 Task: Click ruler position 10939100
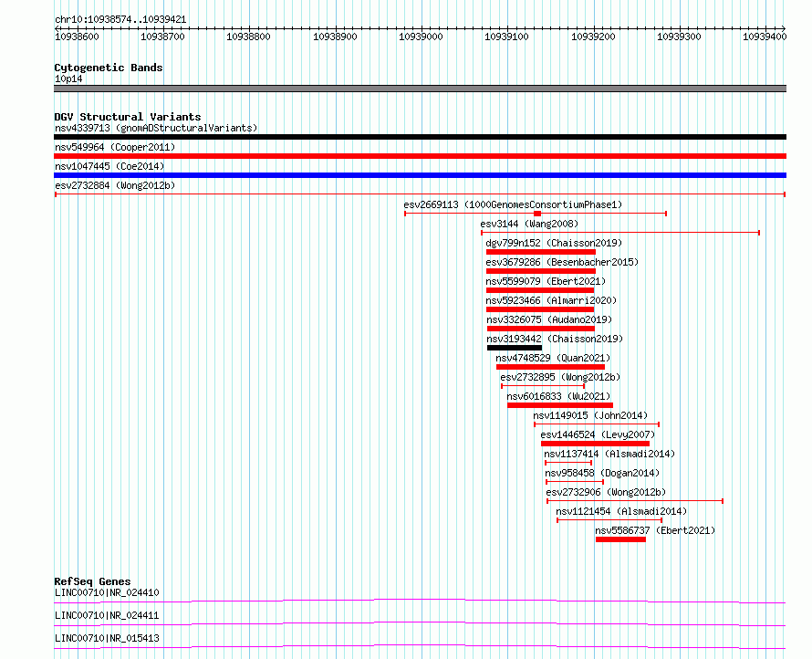(507, 37)
